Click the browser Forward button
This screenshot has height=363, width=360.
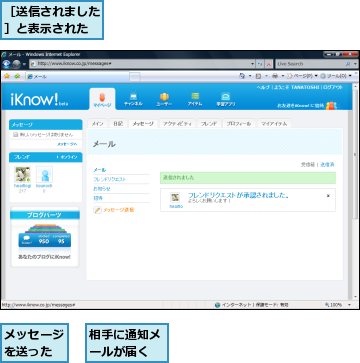pyautogui.click(x=16, y=64)
